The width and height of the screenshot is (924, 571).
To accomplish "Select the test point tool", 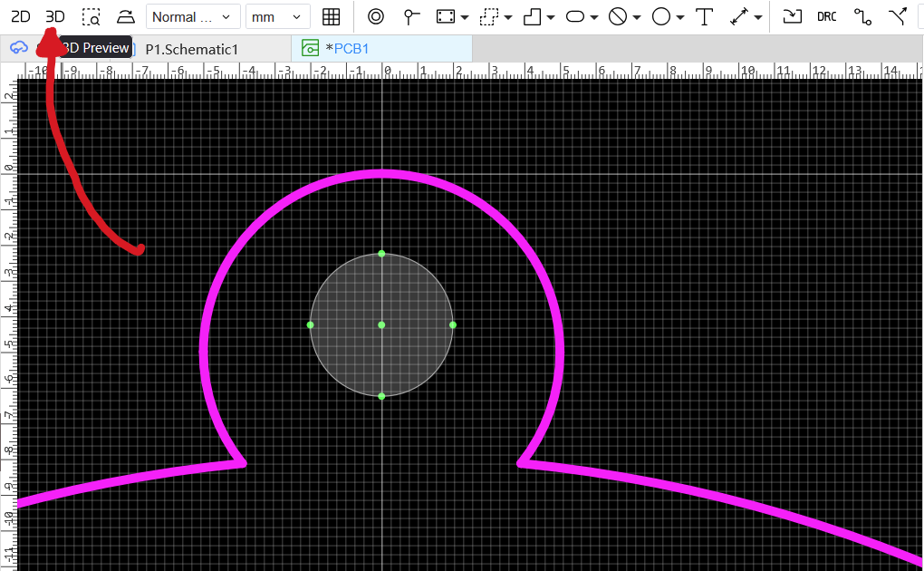I will (412, 16).
